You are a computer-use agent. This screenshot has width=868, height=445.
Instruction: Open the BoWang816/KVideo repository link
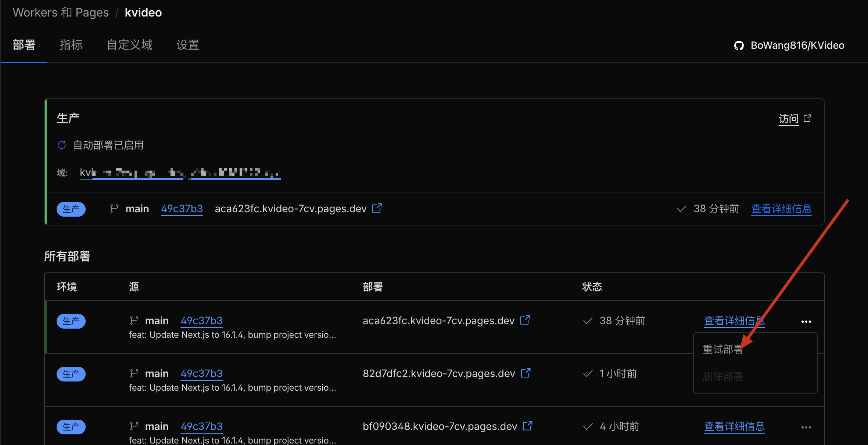click(x=797, y=46)
